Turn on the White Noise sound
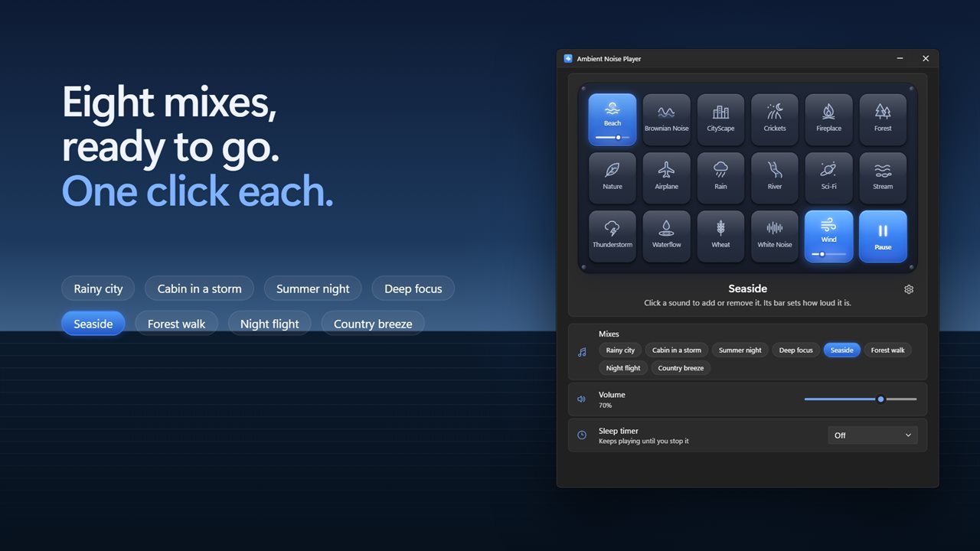The image size is (980, 551). coord(775,236)
